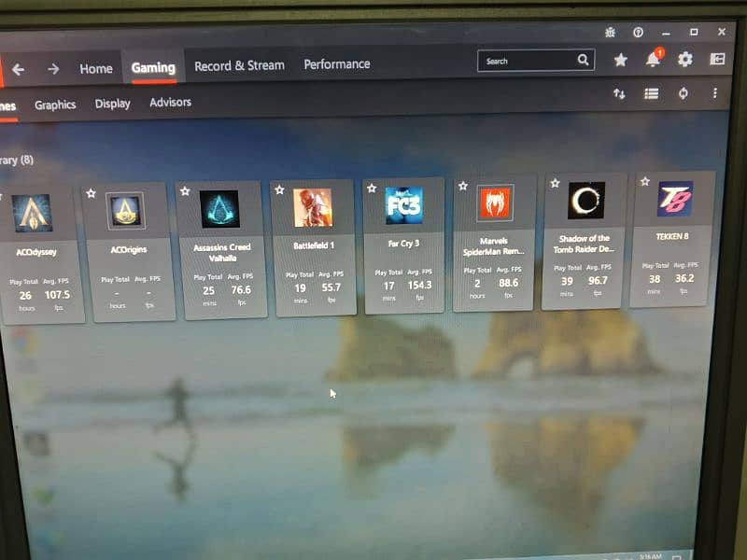Screen dimensions: 747x560
Task: Favorite ACOrigins with its star
Action: tap(91, 193)
